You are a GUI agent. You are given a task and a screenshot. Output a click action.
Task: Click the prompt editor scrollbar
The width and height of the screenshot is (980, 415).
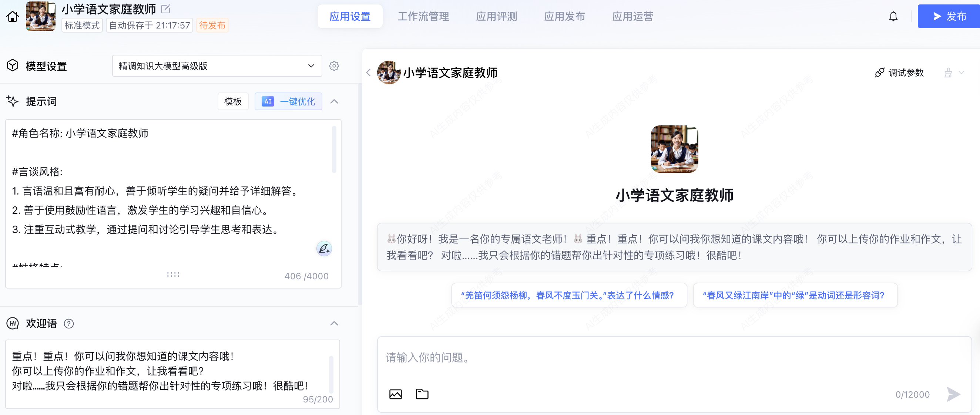click(x=334, y=150)
